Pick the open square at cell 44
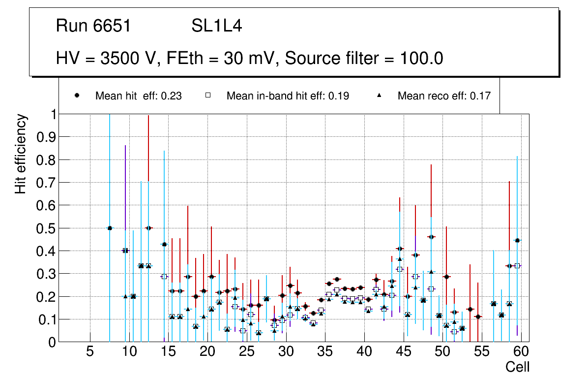 coord(400,269)
